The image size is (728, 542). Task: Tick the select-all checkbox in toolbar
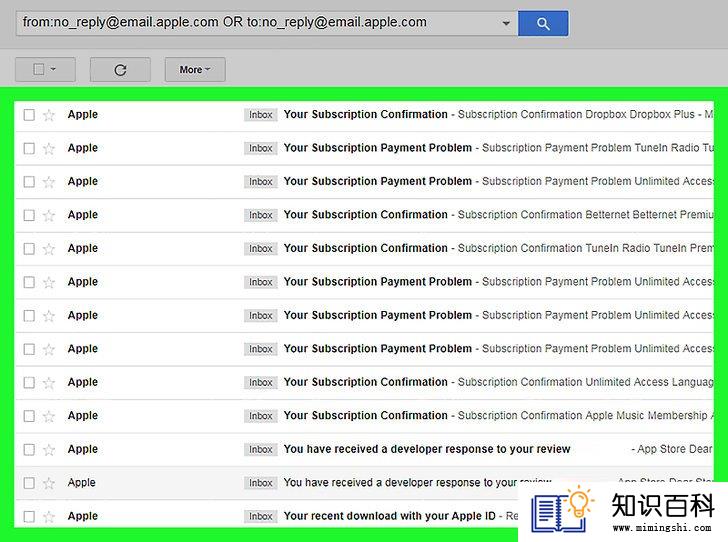point(39,69)
